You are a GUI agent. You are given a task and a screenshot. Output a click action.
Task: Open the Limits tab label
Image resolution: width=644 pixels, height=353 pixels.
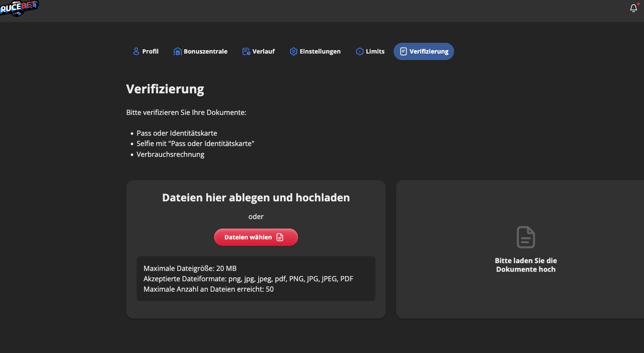pos(375,51)
